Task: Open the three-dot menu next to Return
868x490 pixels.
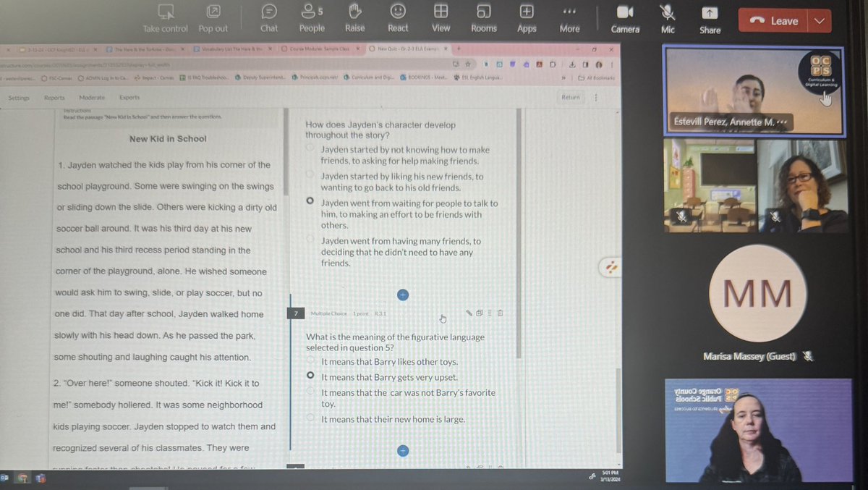Action: coord(596,97)
